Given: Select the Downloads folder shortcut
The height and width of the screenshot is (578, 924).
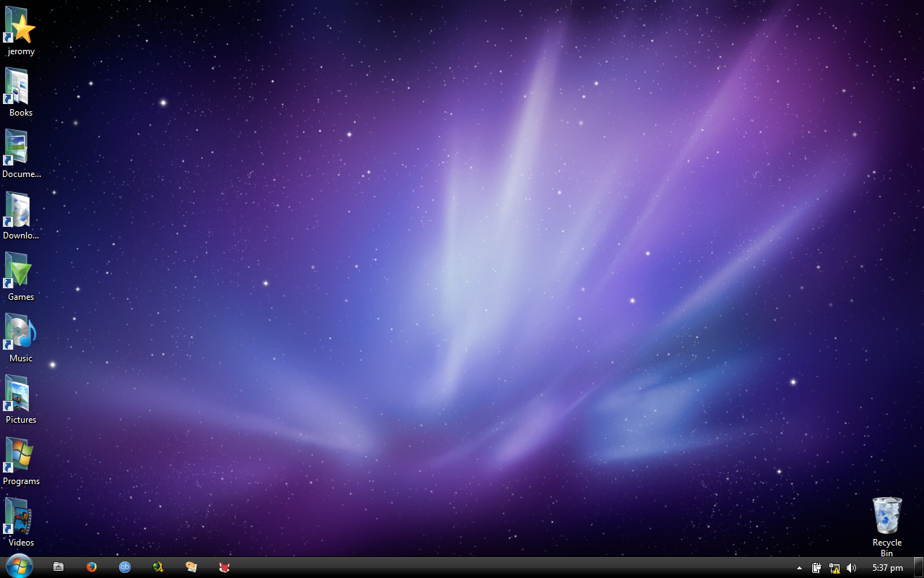Looking at the screenshot, I should [21, 215].
